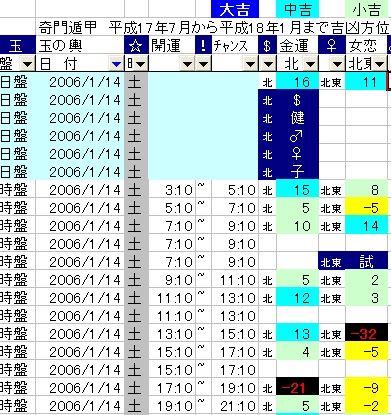This screenshot has width=391, height=415.
Task: Open the 日付 date filter dropdown
Action: 116,63
